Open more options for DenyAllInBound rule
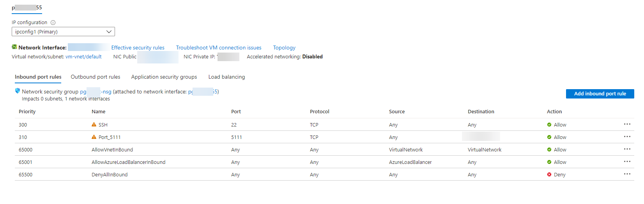Viewport: 644px width, 204px height. (x=627, y=174)
